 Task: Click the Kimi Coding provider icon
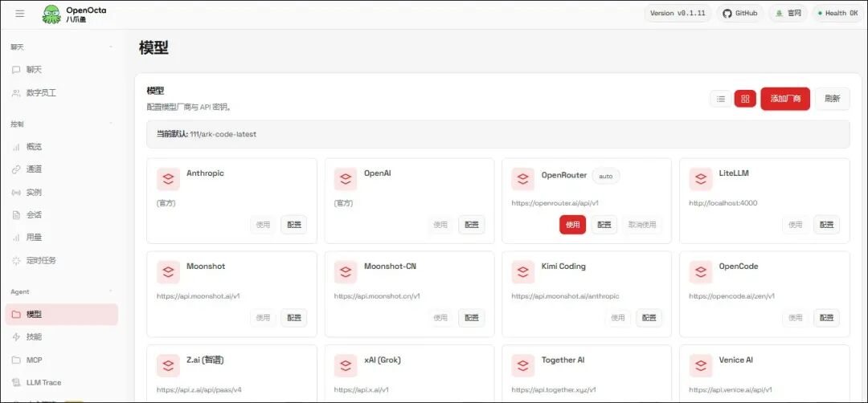(x=522, y=272)
